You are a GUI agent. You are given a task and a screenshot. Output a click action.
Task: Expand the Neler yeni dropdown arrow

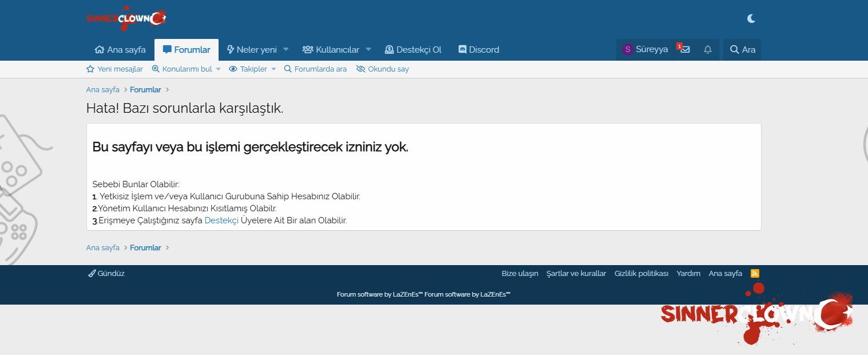coord(286,50)
